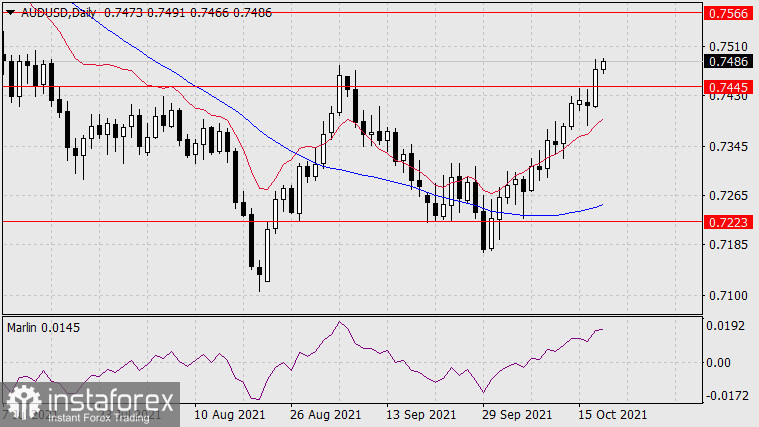This screenshot has height=427, width=759.
Task: Click the Marlin 0.0145 indicator label
Action: (x=45, y=327)
